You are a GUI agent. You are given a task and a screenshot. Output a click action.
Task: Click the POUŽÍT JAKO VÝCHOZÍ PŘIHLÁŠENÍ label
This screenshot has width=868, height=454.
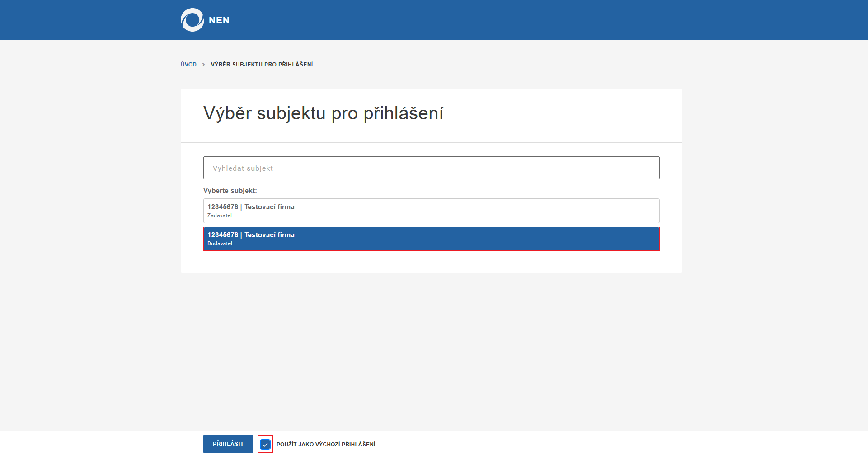(x=326, y=444)
